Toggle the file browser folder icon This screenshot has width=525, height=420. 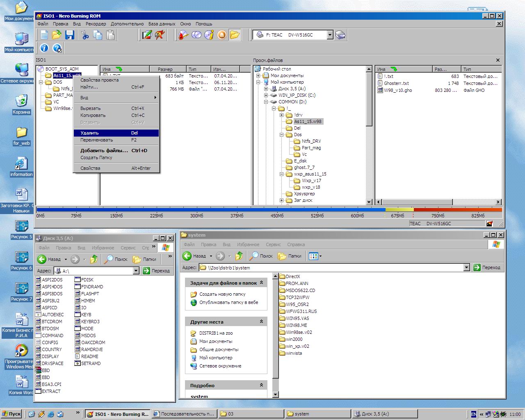click(x=235, y=35)
